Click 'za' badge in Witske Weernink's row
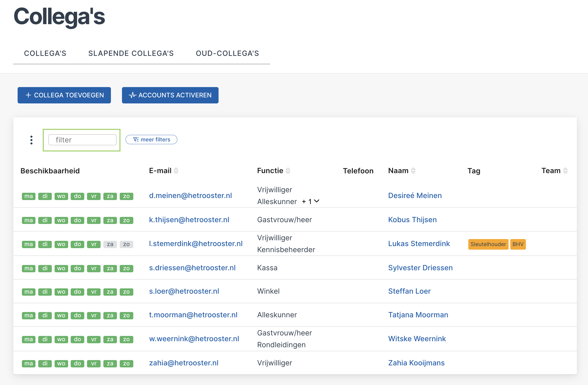Screen dimensions: 588x385 pyautogui.click(x=110, y=339)
